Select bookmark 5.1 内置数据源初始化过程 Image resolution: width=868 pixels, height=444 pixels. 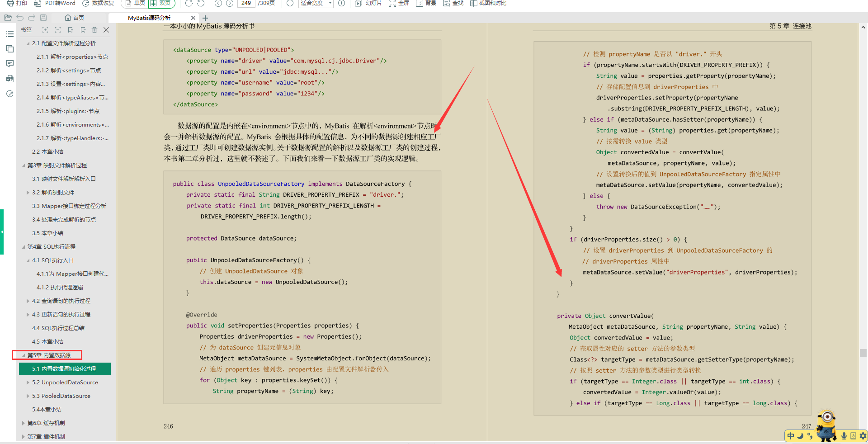[64, 369]
